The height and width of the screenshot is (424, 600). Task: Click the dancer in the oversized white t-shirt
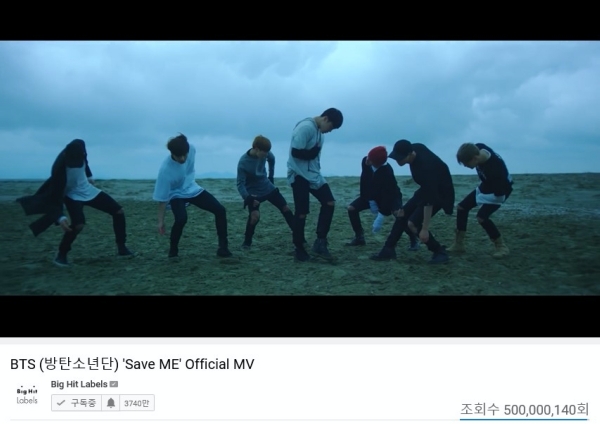pos(189,195)
